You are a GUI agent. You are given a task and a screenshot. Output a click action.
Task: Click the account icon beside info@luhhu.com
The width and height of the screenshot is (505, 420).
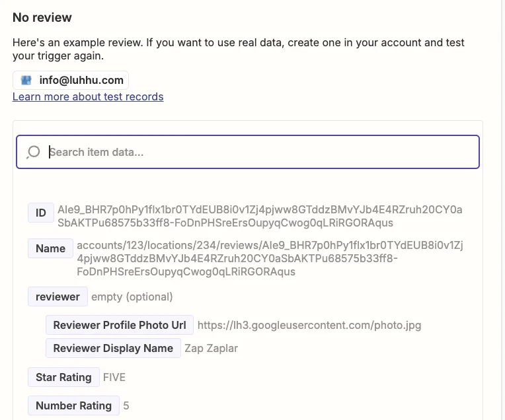tap(26, 80)
